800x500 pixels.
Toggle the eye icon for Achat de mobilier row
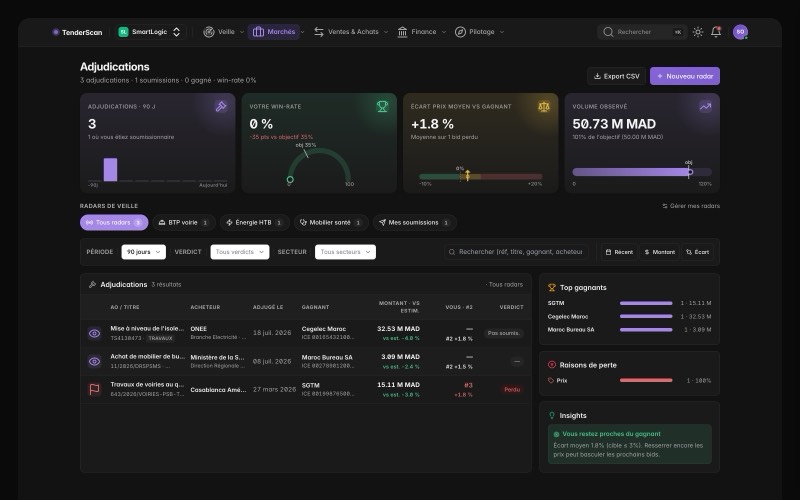click(x=94, y=361)
